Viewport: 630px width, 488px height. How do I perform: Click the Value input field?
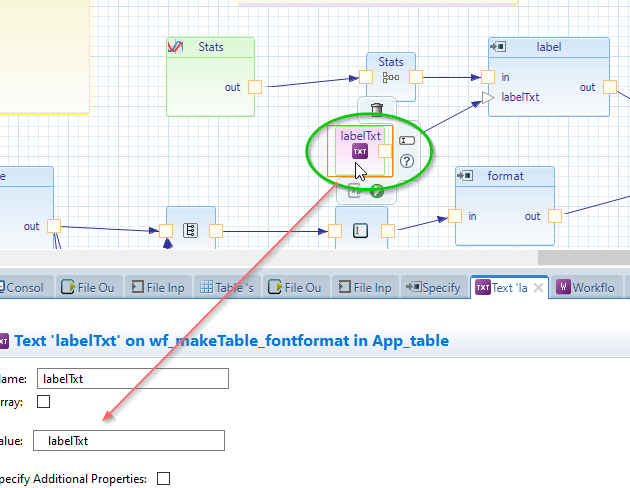[128, 440]
